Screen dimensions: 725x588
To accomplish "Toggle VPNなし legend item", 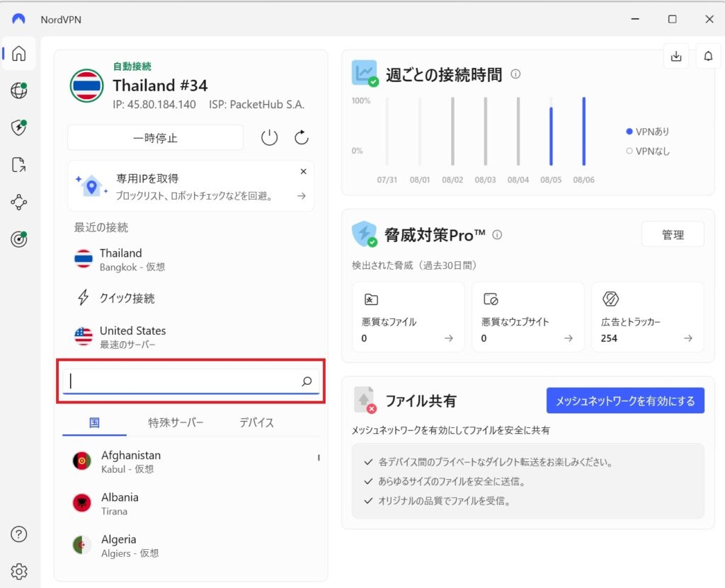I will point(648,151).
